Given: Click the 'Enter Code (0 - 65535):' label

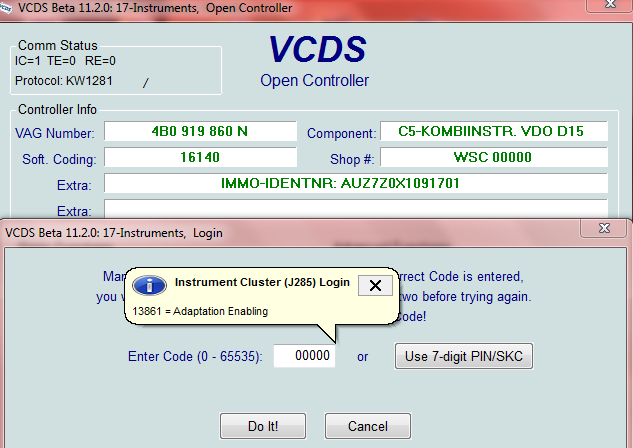Looking at the screenshot, I should point(195,356).
